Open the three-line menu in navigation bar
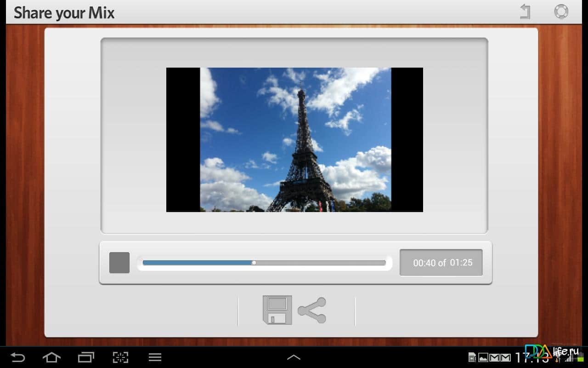Viewport: 588px width, 368px height. pyautogui.click(x=155, y=357)
